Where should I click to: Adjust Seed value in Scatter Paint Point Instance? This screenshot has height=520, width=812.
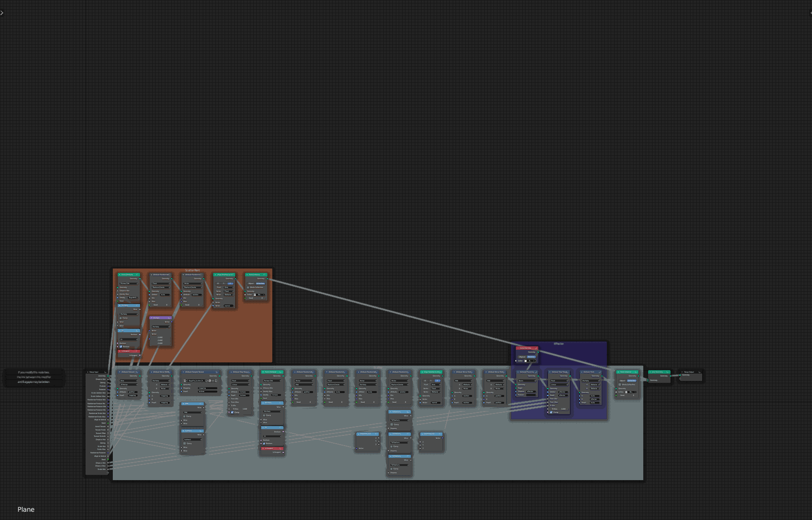tap(256, 298)
